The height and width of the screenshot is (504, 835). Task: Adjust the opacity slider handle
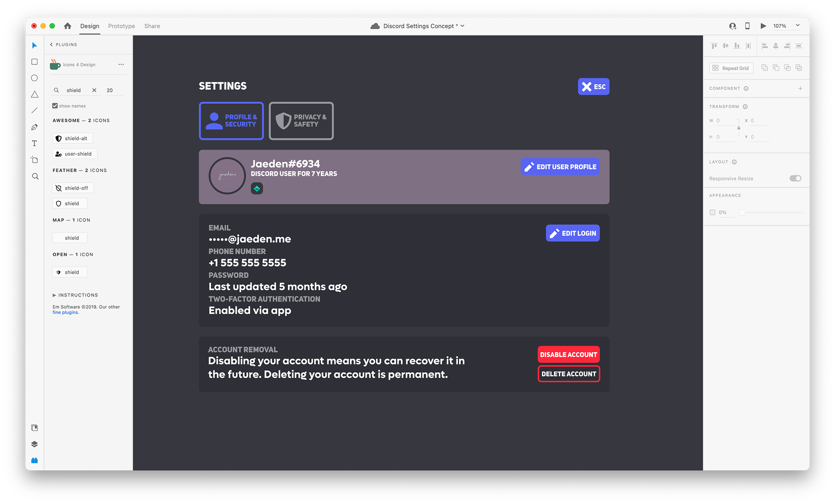(742, 213)
